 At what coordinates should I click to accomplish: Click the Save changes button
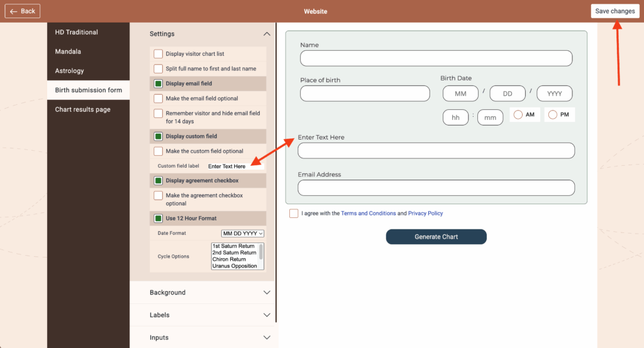pos(614,11)
